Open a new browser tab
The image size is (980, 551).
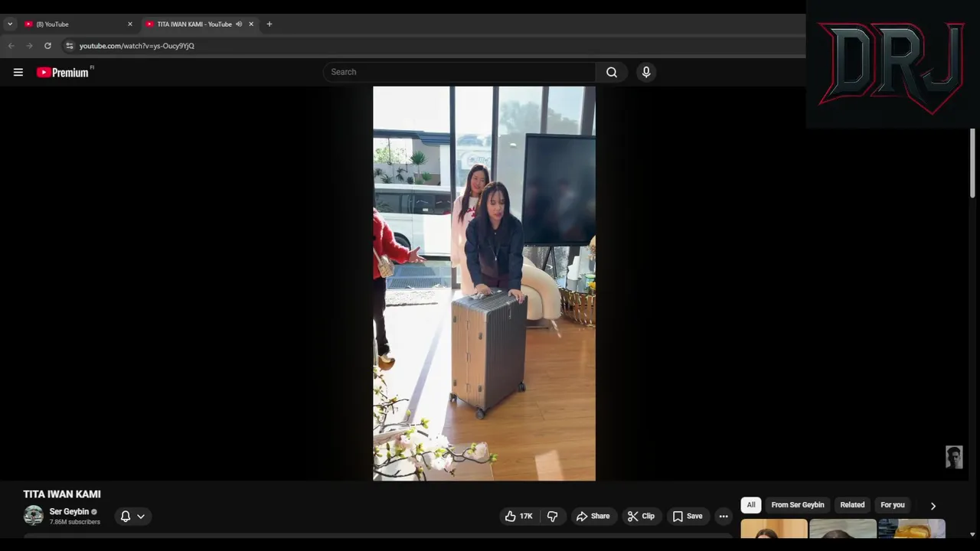[269, 24]
